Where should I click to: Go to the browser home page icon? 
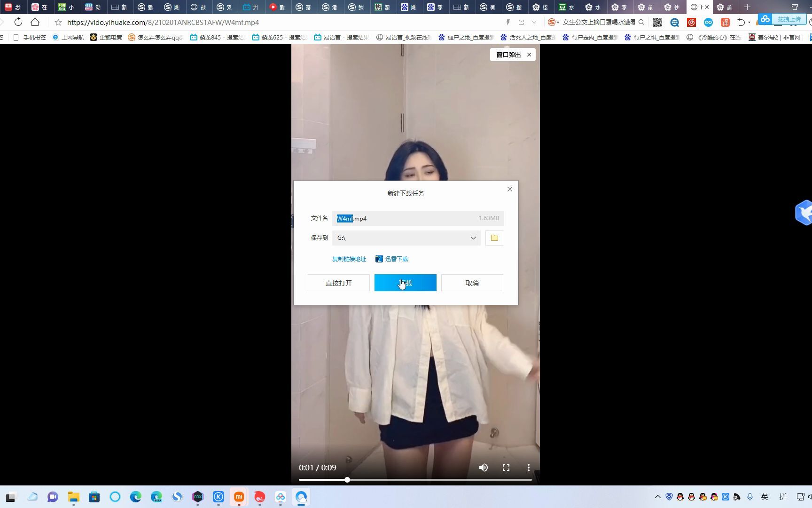coord(35,22)
